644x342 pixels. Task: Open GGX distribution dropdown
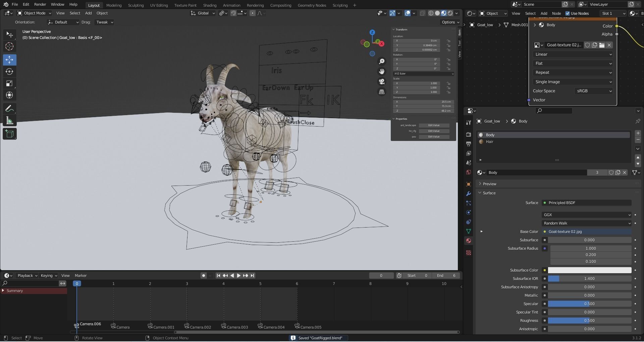click(587, 215)
